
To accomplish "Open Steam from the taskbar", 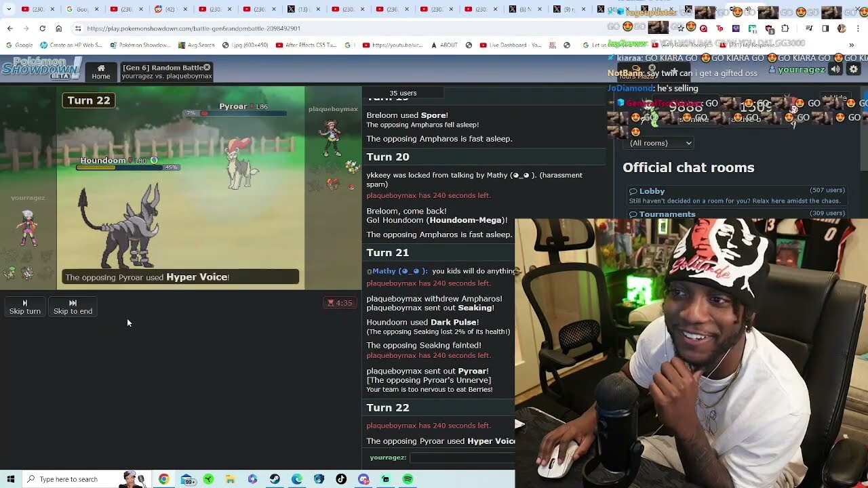I will [x=275, y=479].
